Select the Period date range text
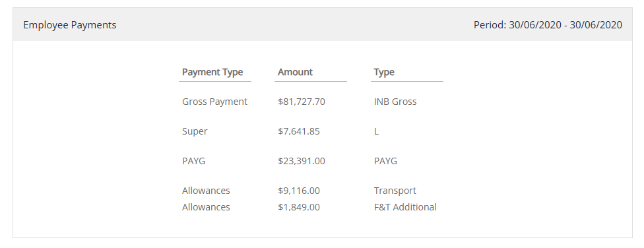 pos(548,25)
